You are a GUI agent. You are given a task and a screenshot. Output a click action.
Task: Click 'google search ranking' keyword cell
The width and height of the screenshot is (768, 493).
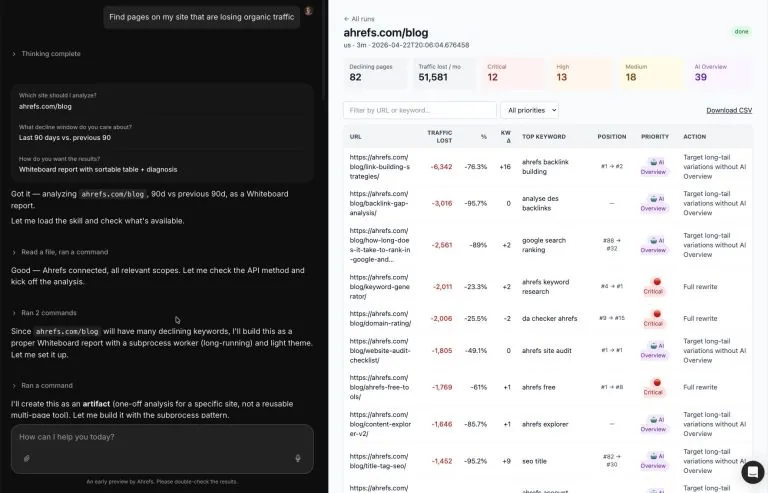(544, 245)
